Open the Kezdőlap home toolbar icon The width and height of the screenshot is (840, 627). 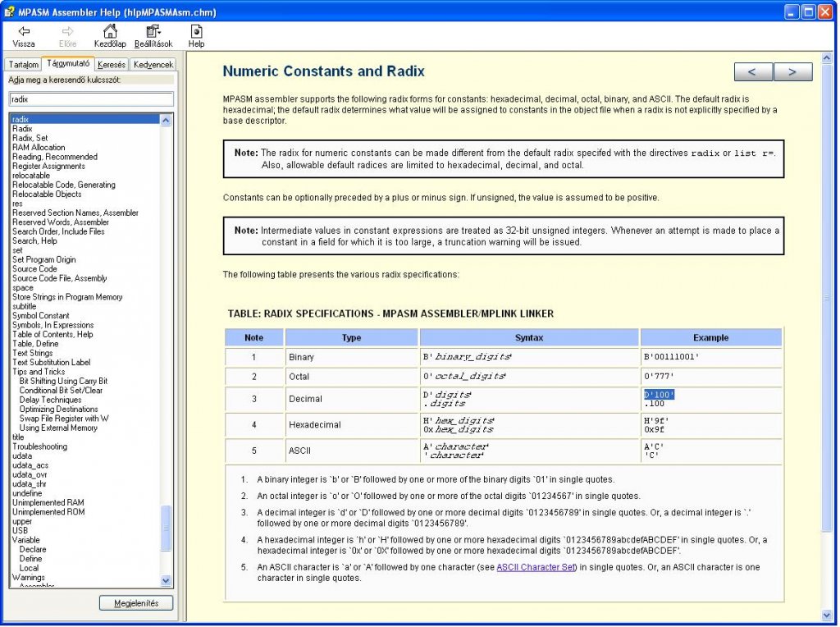coord(110,36)
